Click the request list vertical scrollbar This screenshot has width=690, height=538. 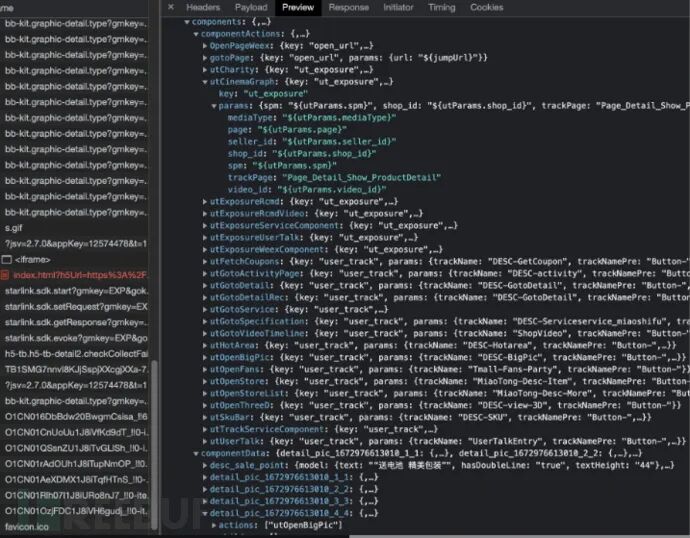[154, 444]
